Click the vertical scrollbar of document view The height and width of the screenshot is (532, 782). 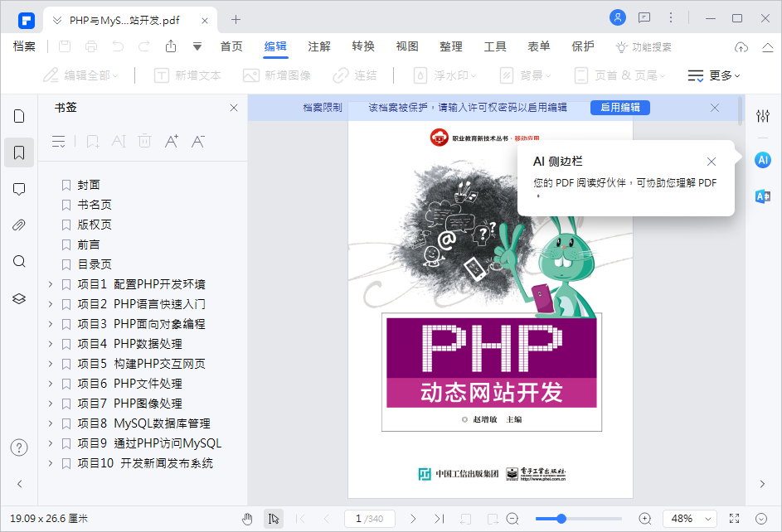tap(740, 111)
